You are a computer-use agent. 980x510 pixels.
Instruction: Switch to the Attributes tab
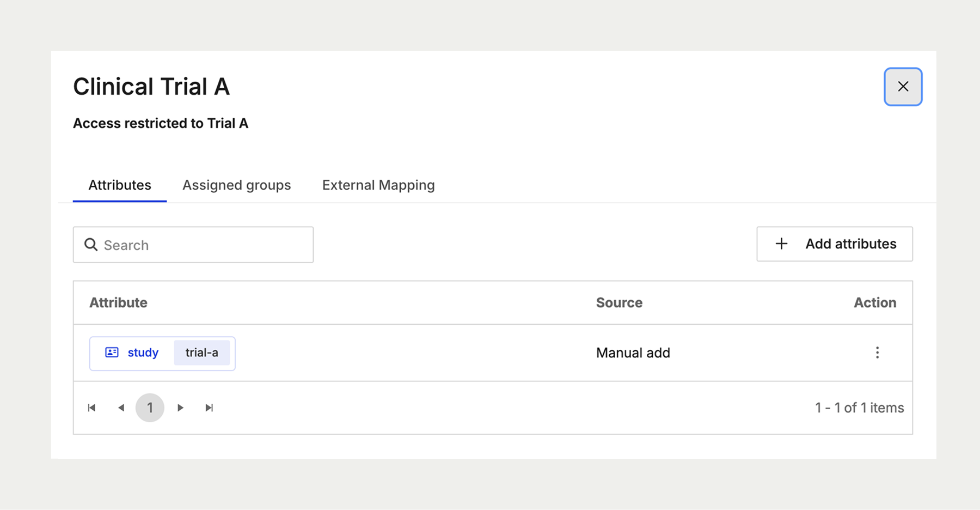120,185
